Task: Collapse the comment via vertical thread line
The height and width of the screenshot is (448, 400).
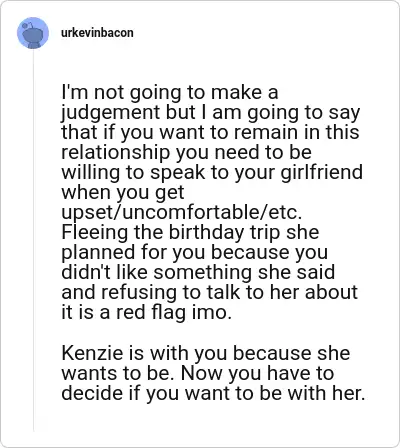Action: (x=33, y=240)
